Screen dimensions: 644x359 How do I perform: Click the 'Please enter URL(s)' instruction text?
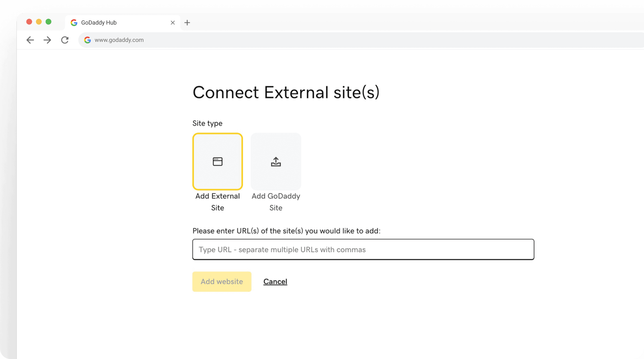286,231
